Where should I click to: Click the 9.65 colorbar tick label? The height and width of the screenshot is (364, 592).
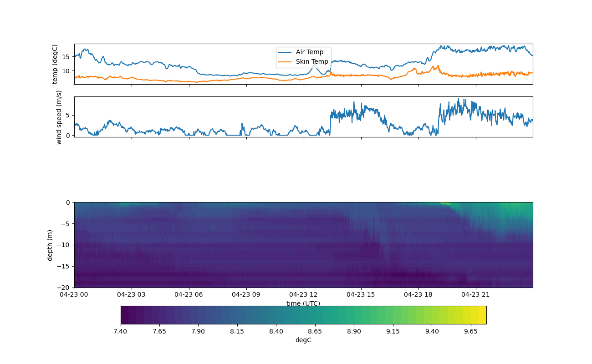click(471, 331)
